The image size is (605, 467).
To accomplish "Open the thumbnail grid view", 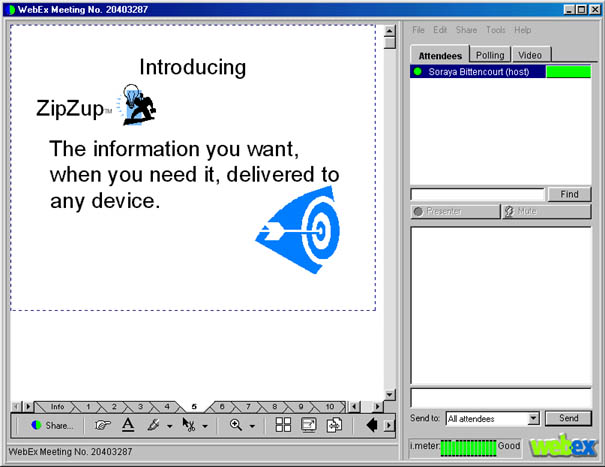I will 283,425.
